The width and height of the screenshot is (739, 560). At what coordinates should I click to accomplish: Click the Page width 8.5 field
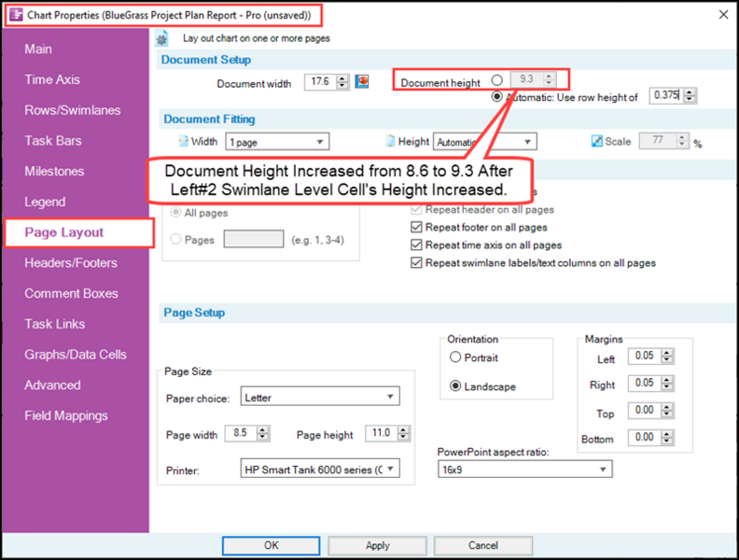pos(241,433)
